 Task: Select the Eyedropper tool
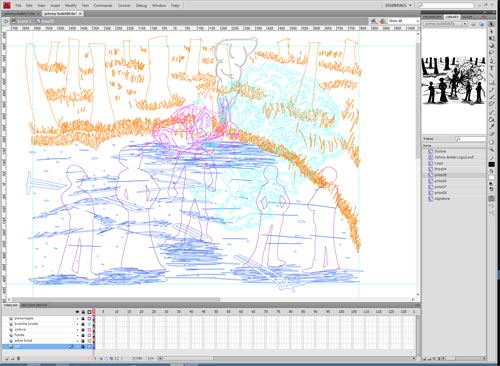click(x=492, y=127)
